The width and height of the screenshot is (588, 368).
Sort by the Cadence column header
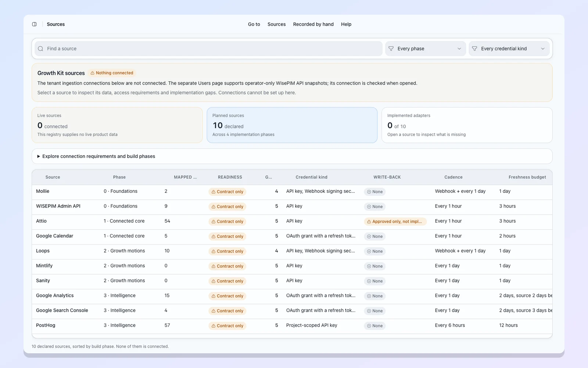[453, 177]
